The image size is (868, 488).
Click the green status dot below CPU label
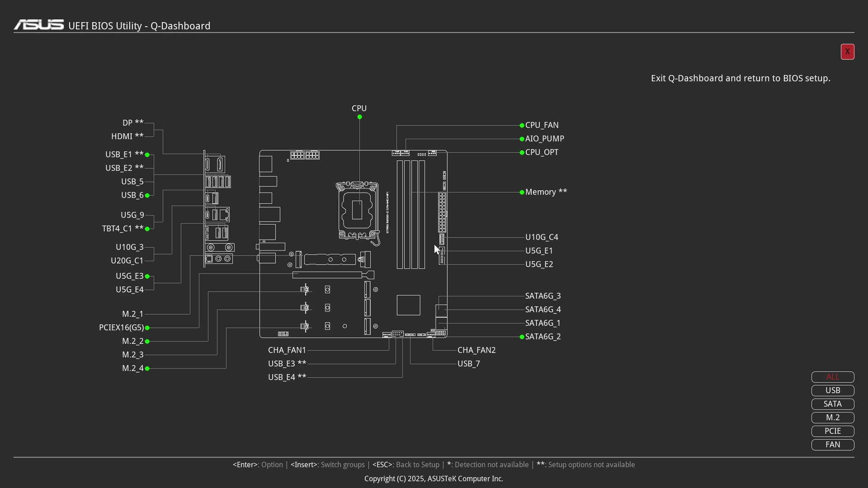pos(359,117)
